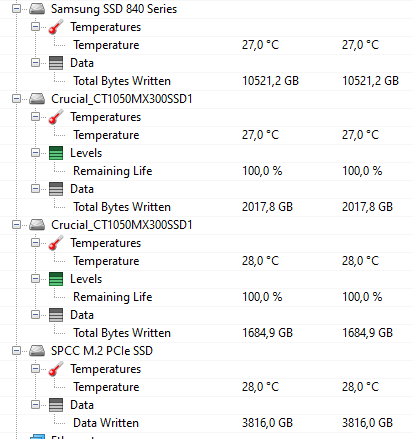This screenshot has width=413, height=439.
Task: Collapse the Crucial drive node with 2017,8 GB written
Action: (x=16, y=99)
